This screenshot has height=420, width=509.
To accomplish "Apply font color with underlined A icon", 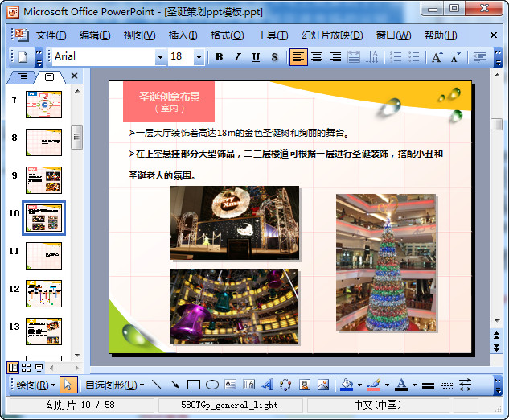I will click(x=401, y=385).
